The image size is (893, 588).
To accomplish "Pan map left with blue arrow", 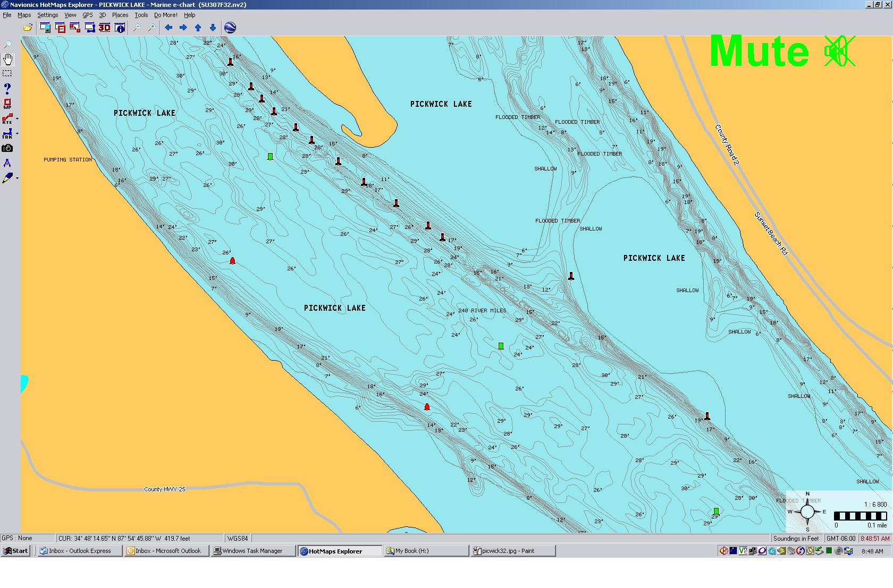I will [169, 28].
